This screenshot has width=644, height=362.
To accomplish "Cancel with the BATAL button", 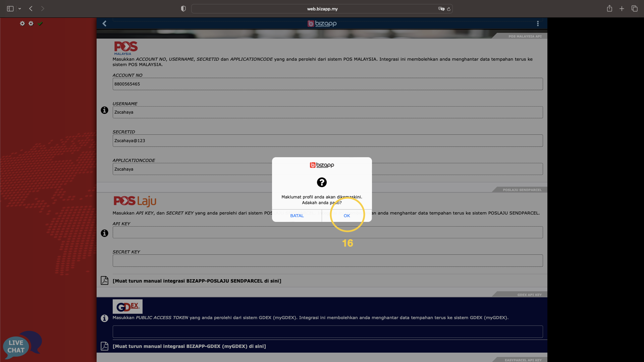I will 297,216.
